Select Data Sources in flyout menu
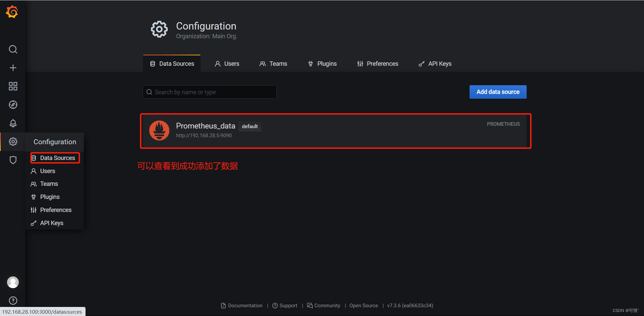The height and width of the screenshot is (316, 644). 55,158
